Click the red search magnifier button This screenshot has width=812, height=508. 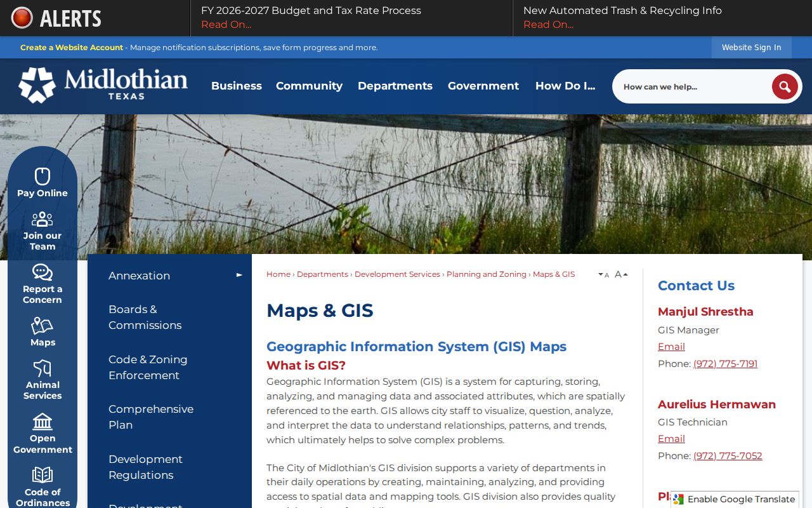[785, 86]
